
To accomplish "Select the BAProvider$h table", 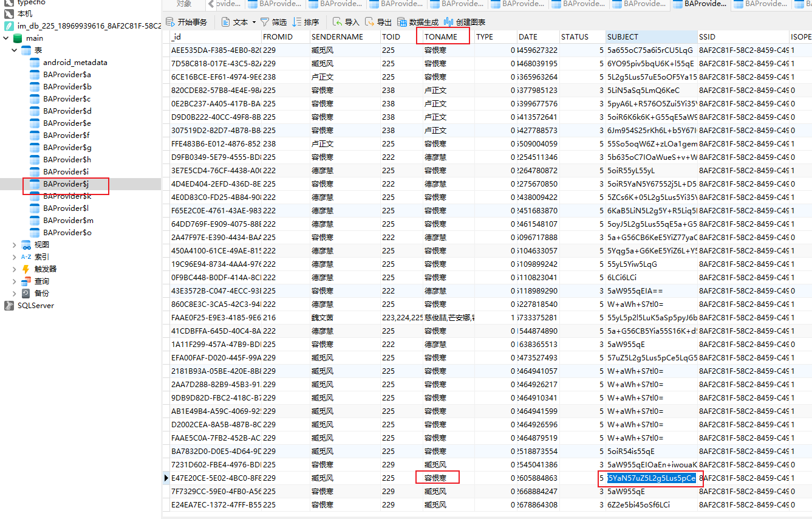I will click(x=67, y=160).
